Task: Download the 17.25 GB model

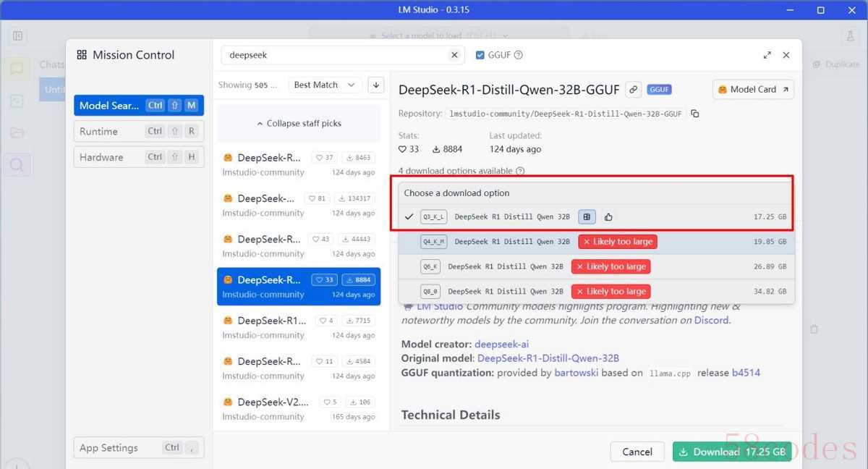Action: (733, 452)
